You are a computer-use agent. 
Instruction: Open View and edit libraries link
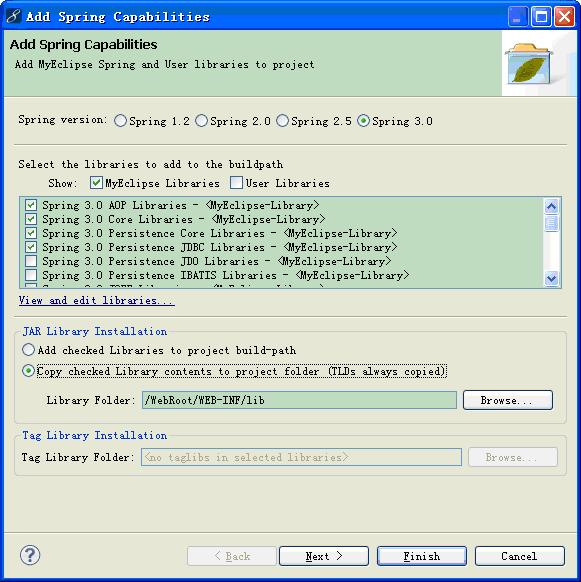[97, 300]
